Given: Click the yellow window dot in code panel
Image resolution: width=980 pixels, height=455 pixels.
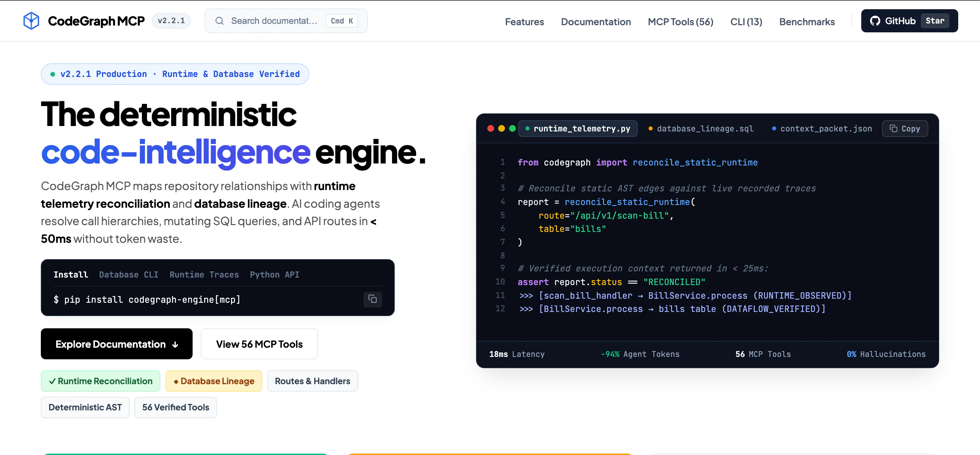Looking at the screenshot, I should [x=502, y=129].
